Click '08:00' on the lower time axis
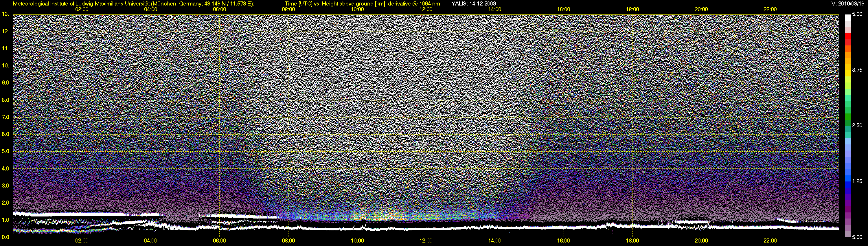 tap(288, 241)
